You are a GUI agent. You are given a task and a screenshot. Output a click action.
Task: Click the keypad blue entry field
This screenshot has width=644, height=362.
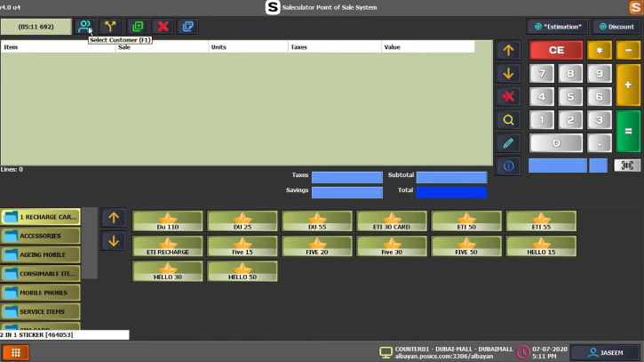[557, 165]
